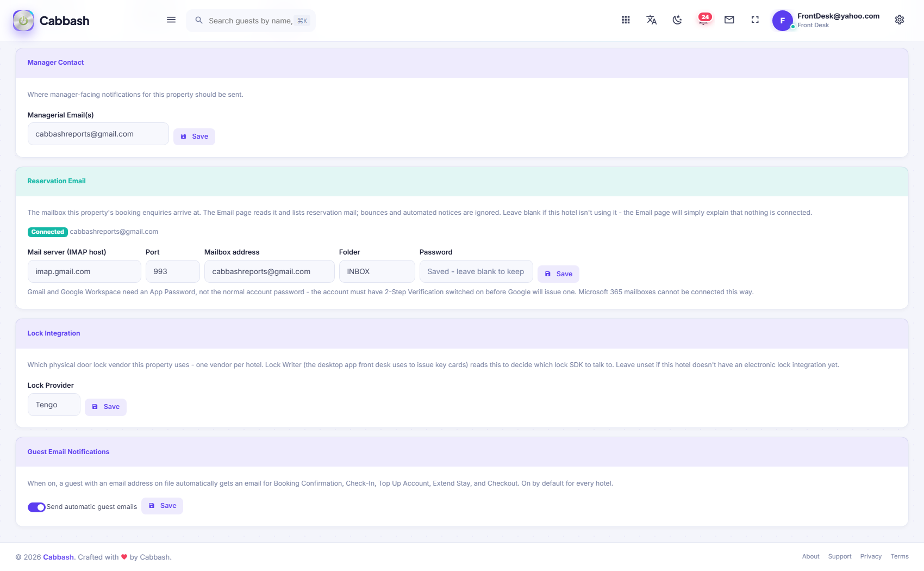Open the Privacy footer link

[871, 556]
